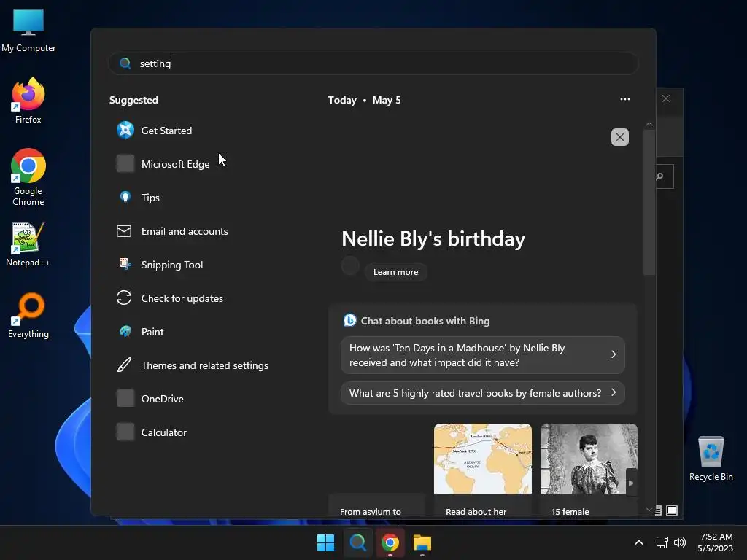
Task: Show hidden icons in system tray
Action: [639, 542]
